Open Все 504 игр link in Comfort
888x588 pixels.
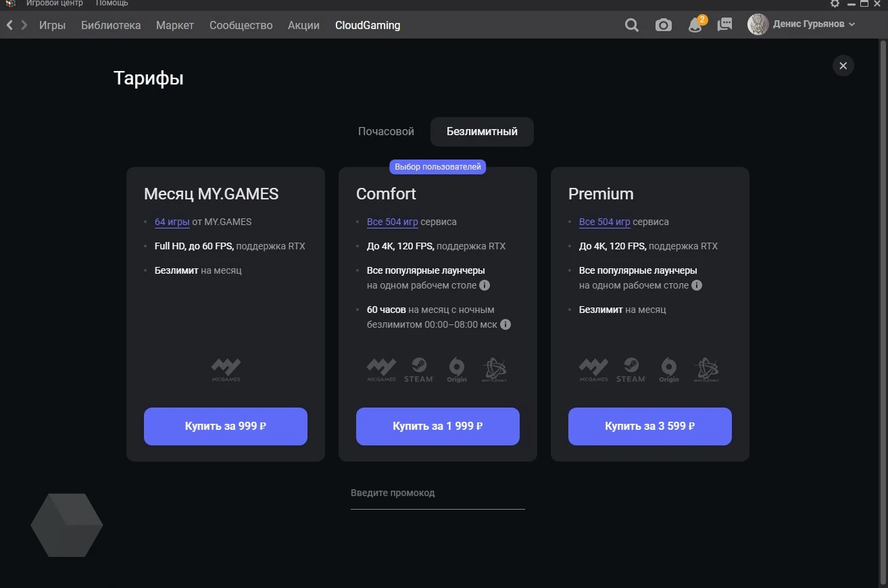coord(393,222)
